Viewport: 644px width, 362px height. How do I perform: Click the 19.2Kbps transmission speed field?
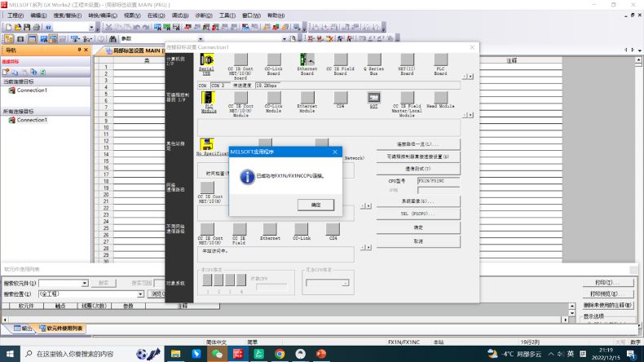[x=267, y=86]
